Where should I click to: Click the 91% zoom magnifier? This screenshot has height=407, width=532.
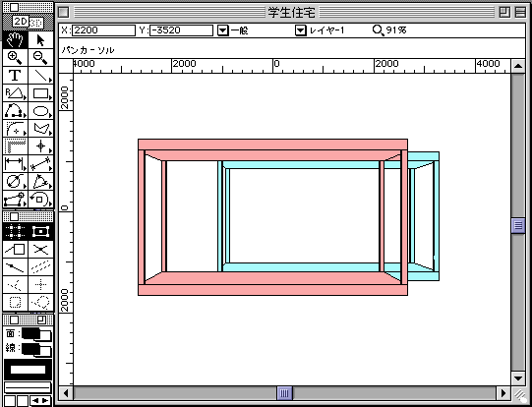pyautogui.click(x=378, y=30)
